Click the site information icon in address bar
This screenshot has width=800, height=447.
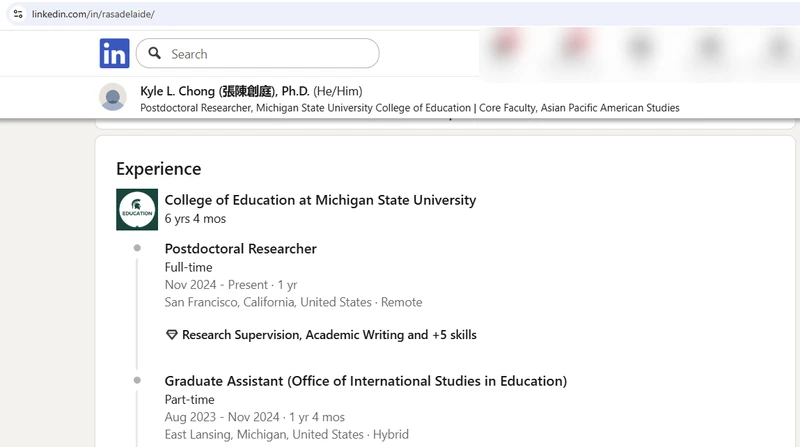click(x=18, y=14)
